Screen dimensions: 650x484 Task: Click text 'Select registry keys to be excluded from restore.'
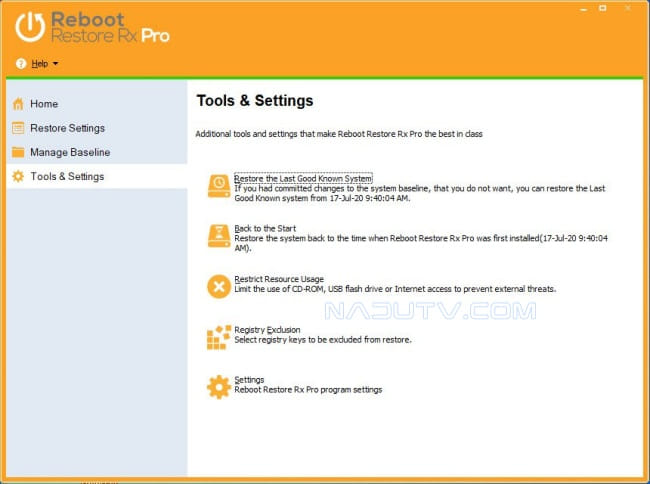point(323,339)
